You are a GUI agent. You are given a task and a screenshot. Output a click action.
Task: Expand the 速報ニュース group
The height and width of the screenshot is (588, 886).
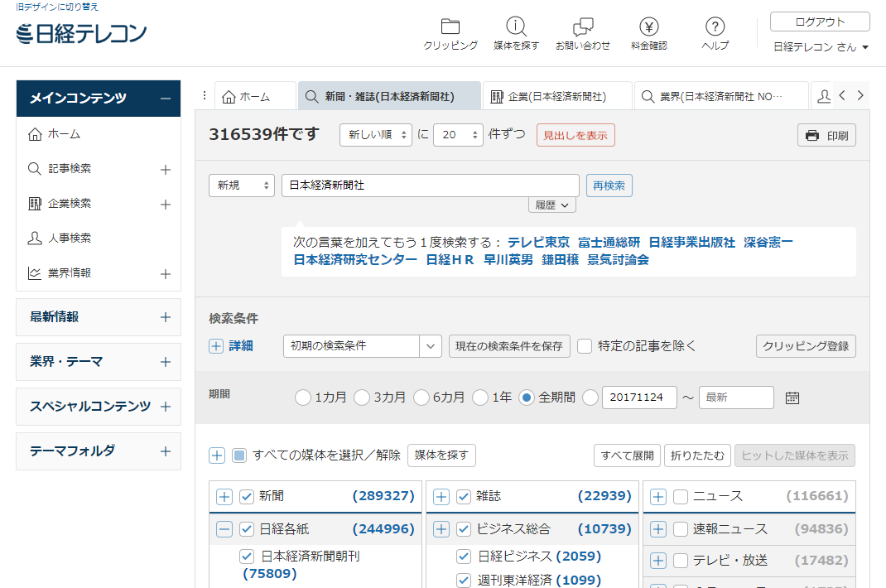(x=658, y=529)
